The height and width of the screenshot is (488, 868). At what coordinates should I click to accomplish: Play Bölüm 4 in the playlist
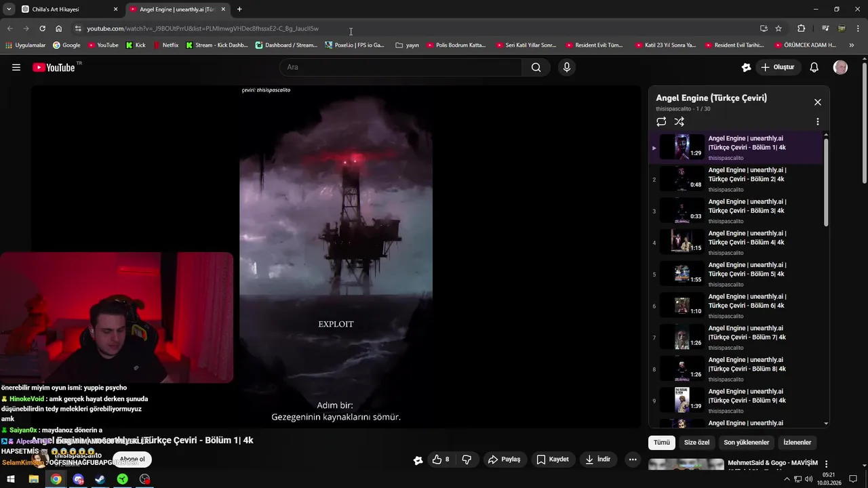(736, 242)
